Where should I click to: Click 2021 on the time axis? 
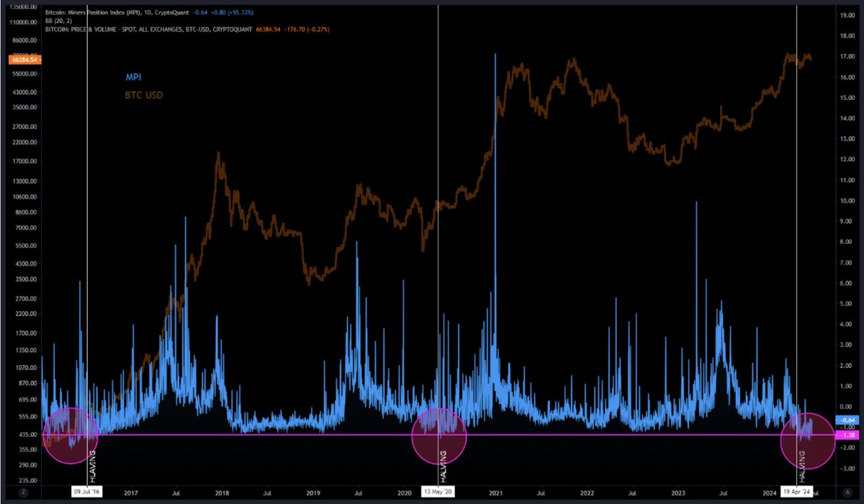click(x=495, y=492)
